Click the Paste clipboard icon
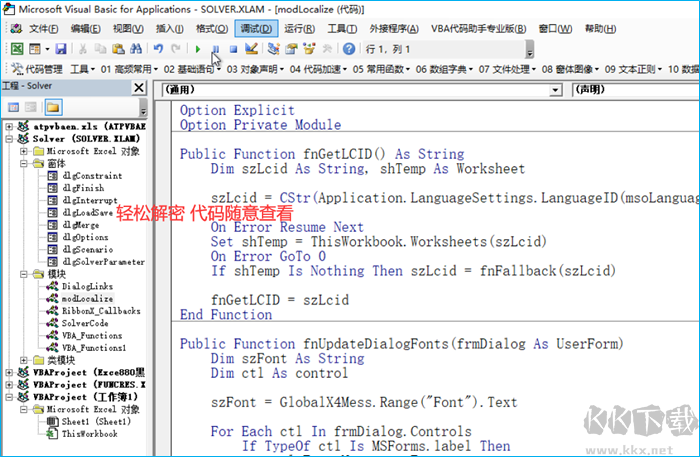This screenshot has height=457, width=700. (x=118, y=49)
